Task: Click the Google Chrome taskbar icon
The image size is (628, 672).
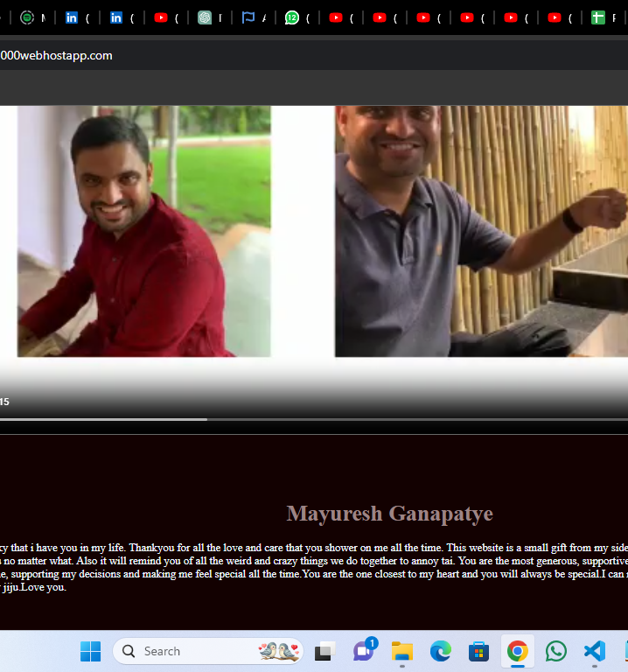Action: (x=517, y=651)
